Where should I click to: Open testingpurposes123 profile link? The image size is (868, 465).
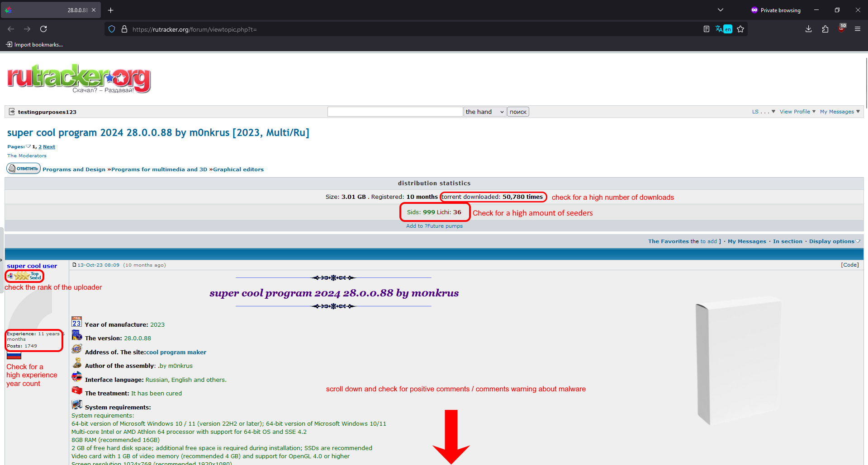(47, 112)
